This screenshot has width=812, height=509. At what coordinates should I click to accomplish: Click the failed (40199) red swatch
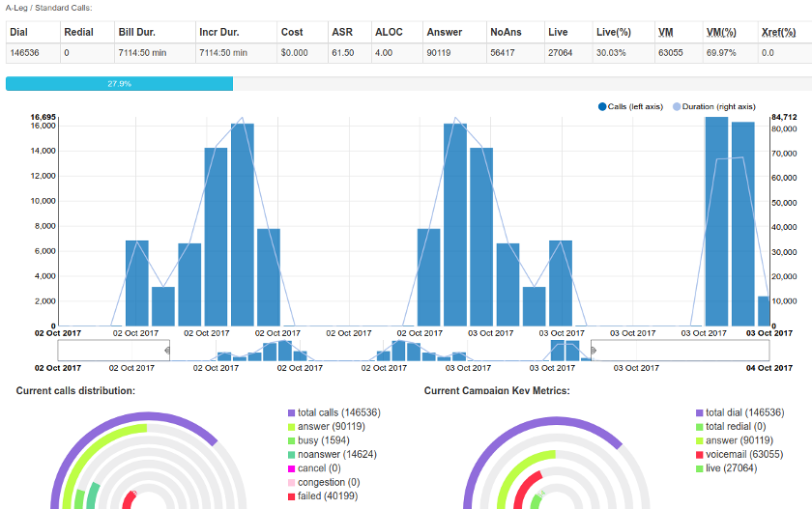pyautogui.click(x=292, y=496)
